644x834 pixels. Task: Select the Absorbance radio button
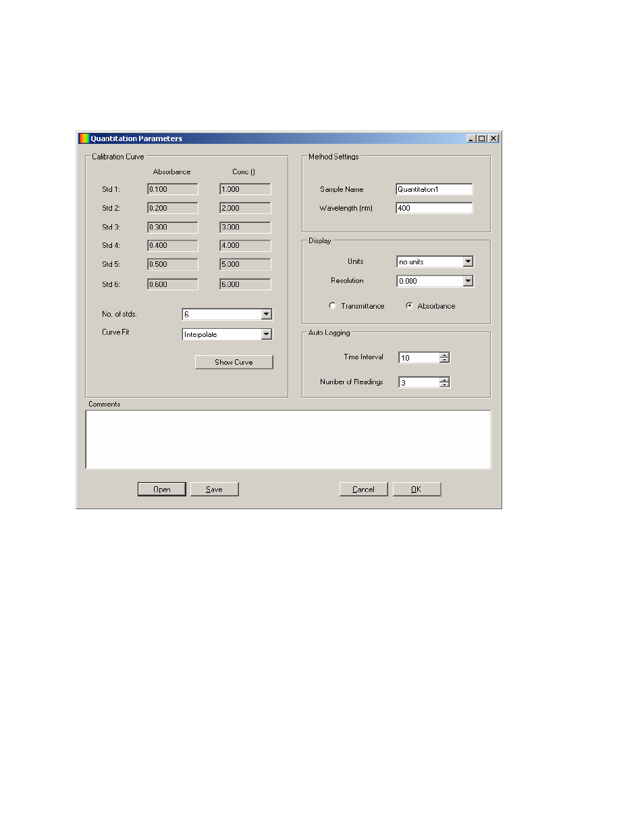[409, 306]
